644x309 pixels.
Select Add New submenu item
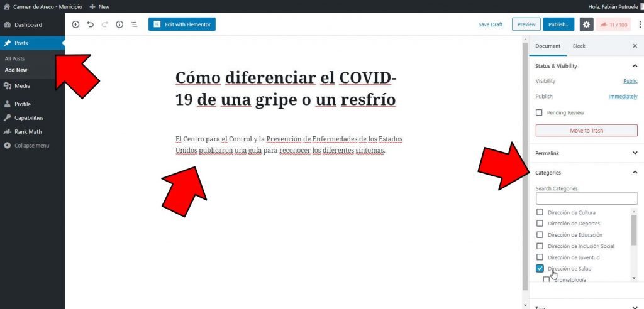(x=16, y=70)
